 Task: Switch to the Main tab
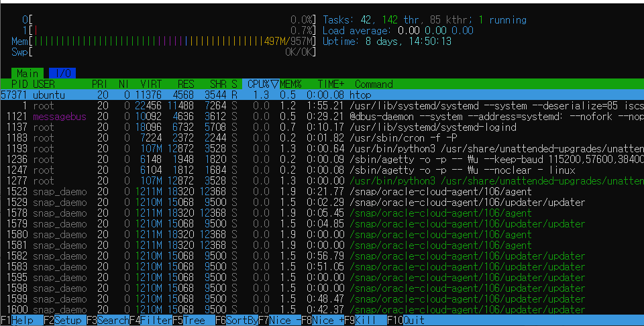[27, 73]
